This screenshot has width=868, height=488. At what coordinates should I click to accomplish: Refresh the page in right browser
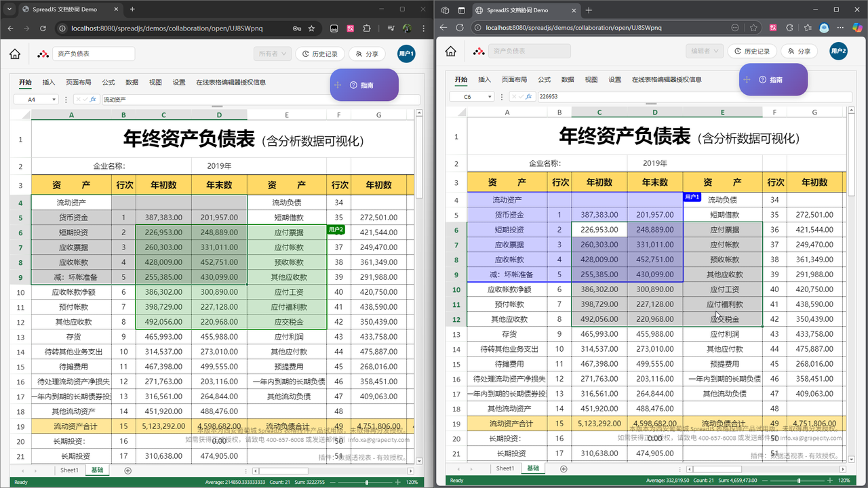[x=460, y=28]
